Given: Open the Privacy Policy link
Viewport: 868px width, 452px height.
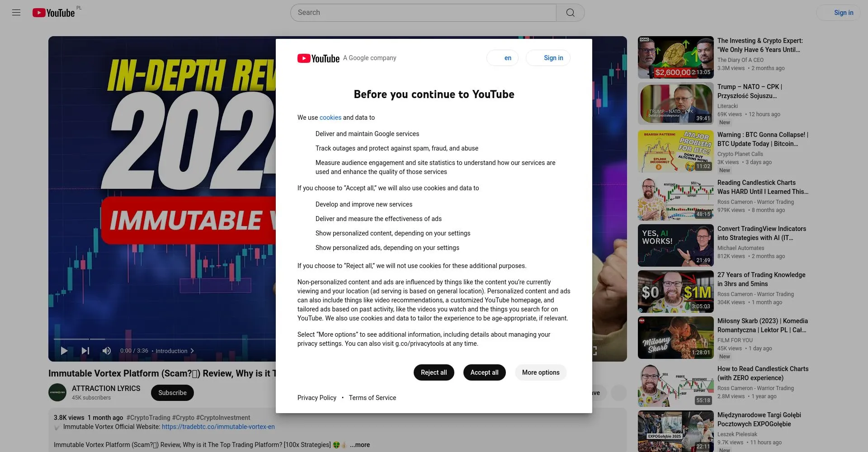Looking at the screenshot, I should click(x=317, y=398).
